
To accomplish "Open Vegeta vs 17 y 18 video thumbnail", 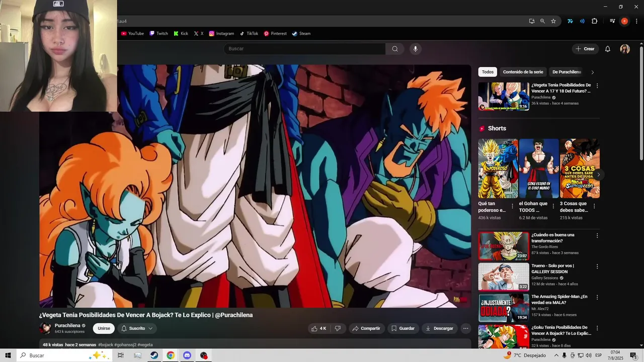I will [x=504, y=97].
